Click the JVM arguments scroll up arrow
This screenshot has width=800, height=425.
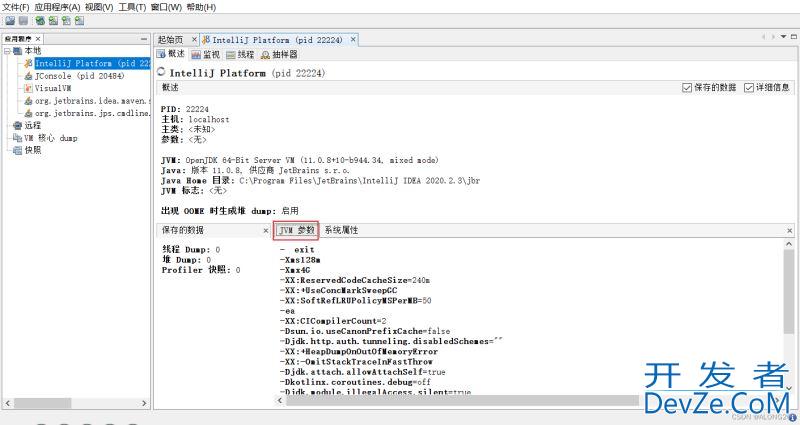(789, 245)
